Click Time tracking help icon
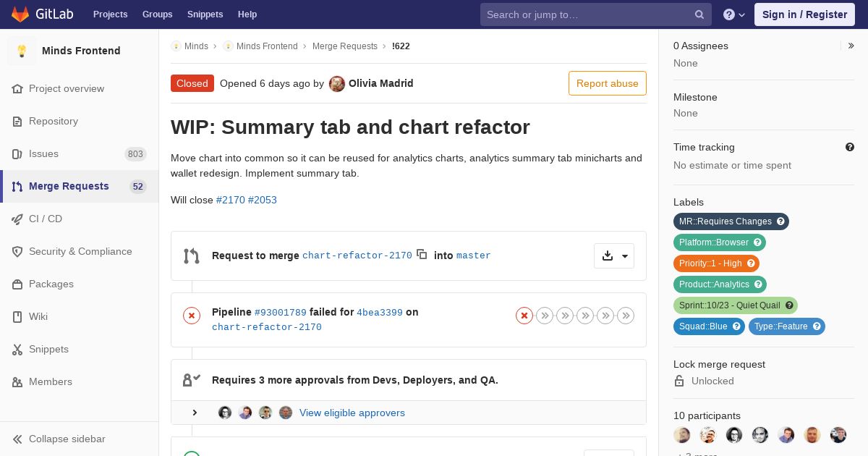 pos(850,147)
